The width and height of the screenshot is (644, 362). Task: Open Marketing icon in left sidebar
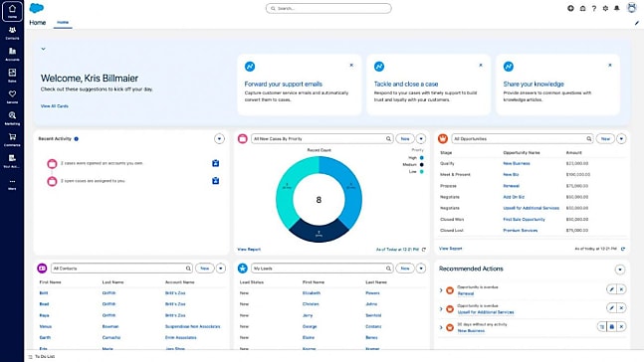[12, 117]
